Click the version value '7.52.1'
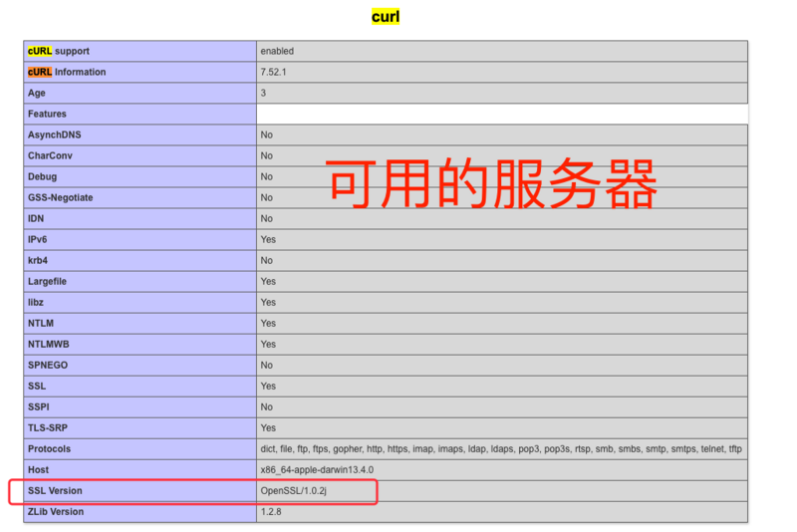Image resolution: width=797 pixels, height=532 pixels. tap(273, 72)
